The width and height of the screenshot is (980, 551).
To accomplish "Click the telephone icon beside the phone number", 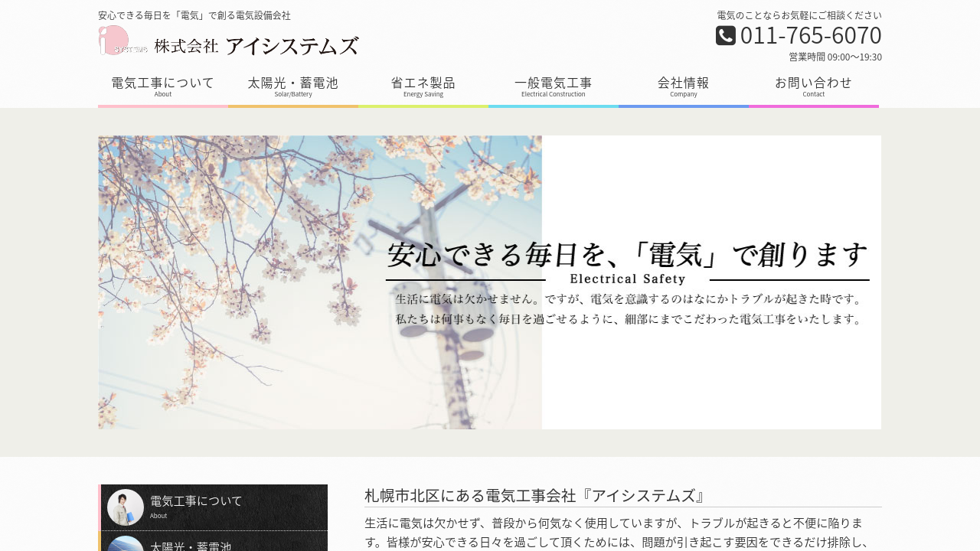I will [x=725, y=36].
